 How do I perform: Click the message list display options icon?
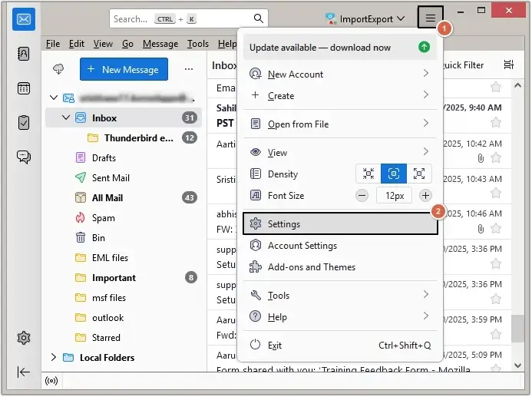509,65
